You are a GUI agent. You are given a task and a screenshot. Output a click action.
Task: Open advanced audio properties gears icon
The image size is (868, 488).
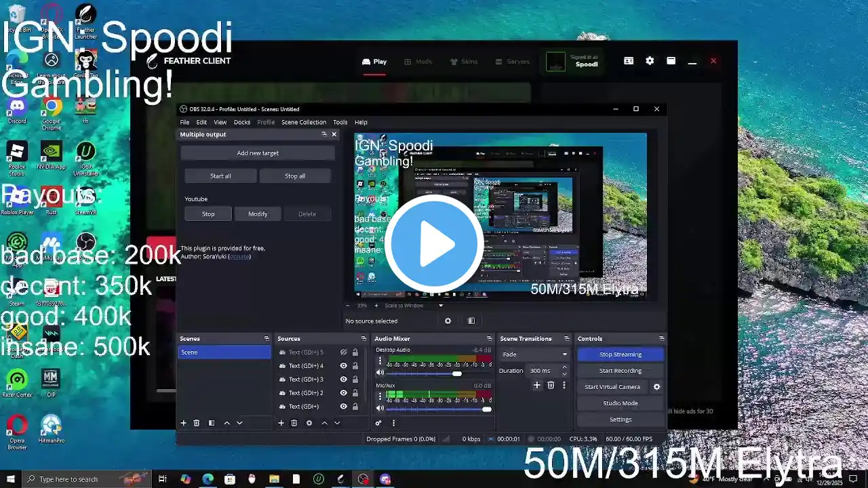point(378,423)
